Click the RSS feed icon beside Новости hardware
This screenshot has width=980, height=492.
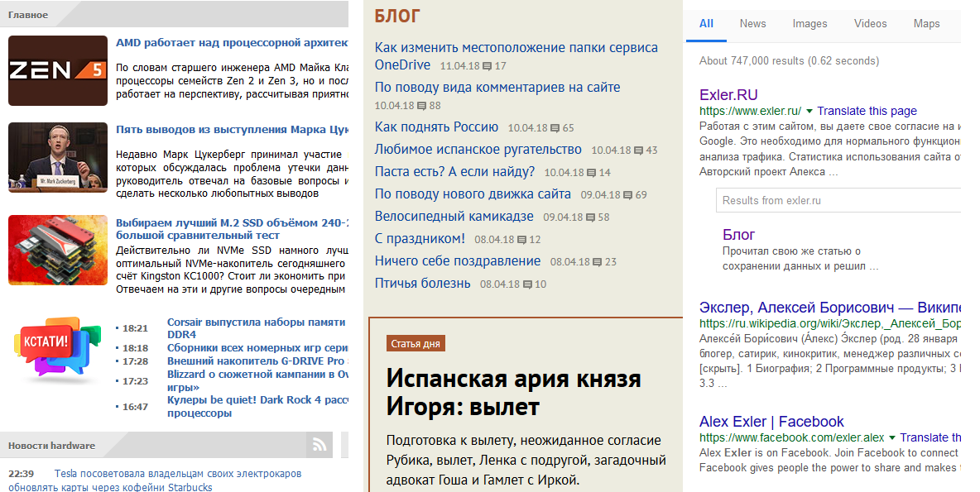[319, 446]
